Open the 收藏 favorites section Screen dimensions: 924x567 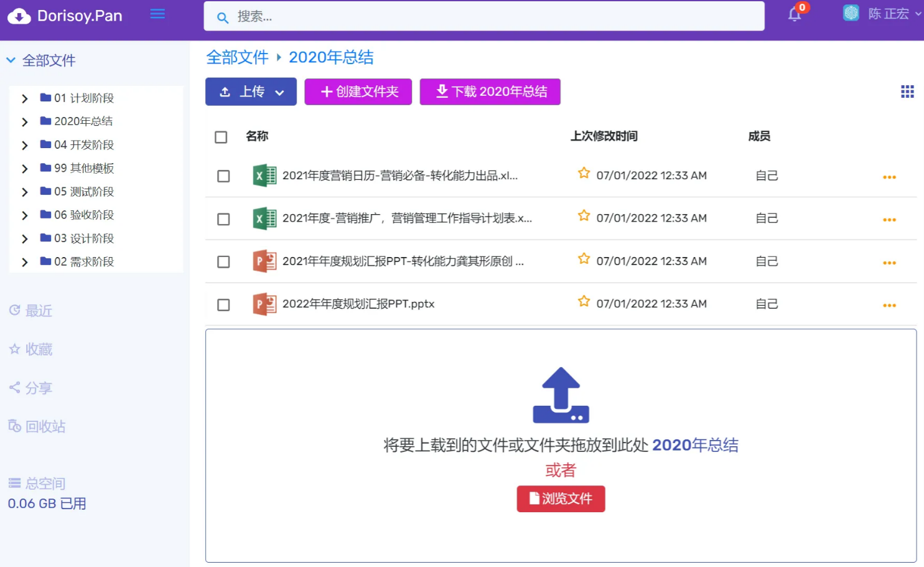[30, 349]
